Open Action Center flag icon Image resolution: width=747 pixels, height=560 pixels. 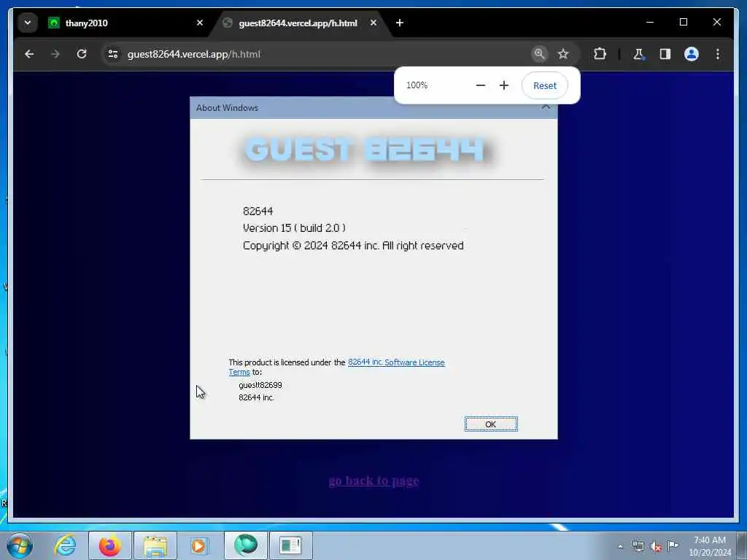point(673,545)
